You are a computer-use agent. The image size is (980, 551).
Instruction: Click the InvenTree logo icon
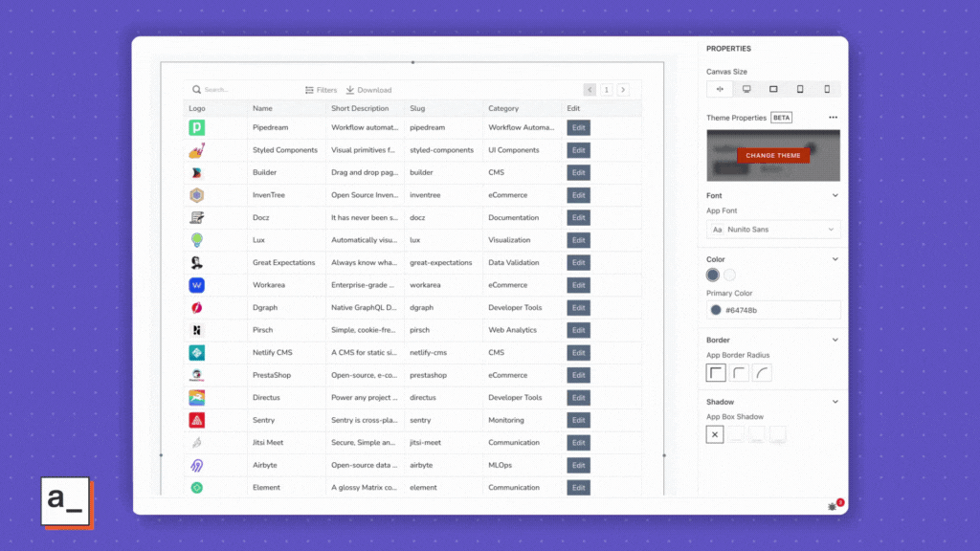click(x=197, y=195)
